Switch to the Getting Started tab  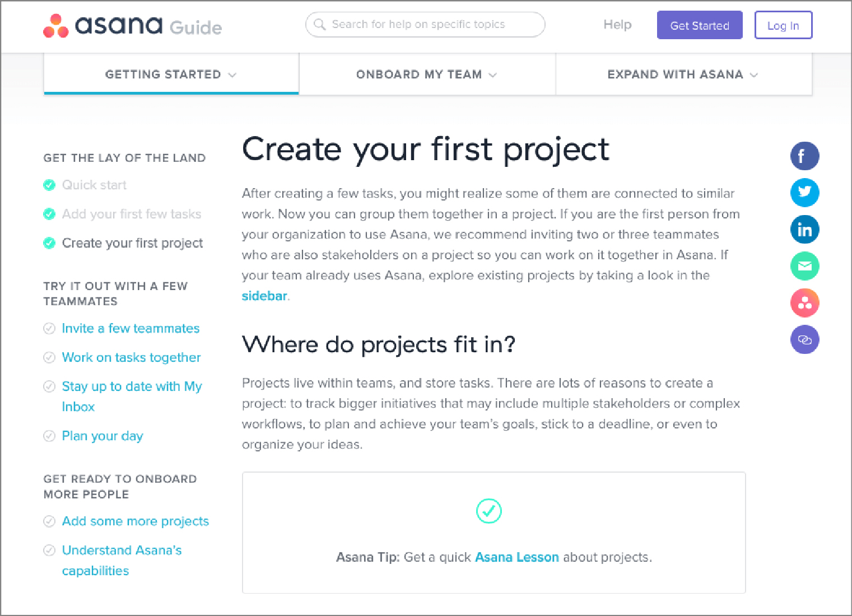pos(163,74)
